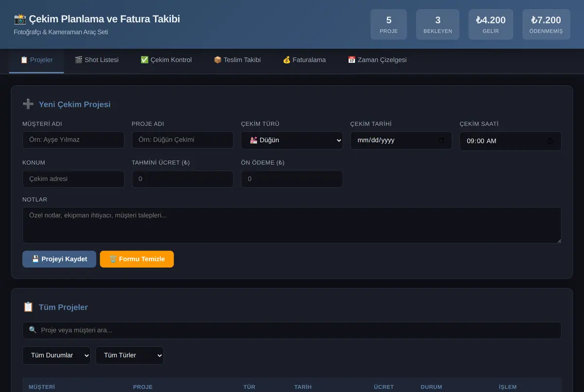Image resolution: width=584 pixels, height=392 pixels.
Task: Click the TÜR column header
Action: [249, 387]
